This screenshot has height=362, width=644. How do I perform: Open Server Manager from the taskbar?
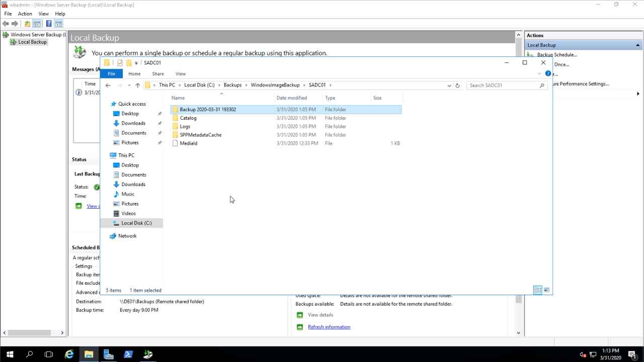(109, 354)
